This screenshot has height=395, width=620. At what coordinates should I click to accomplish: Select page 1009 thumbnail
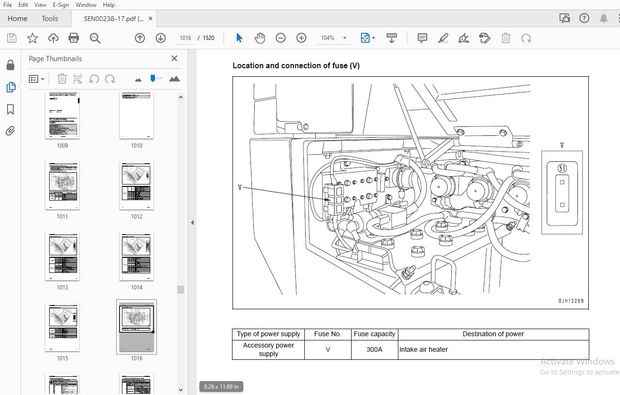(62, 115)
